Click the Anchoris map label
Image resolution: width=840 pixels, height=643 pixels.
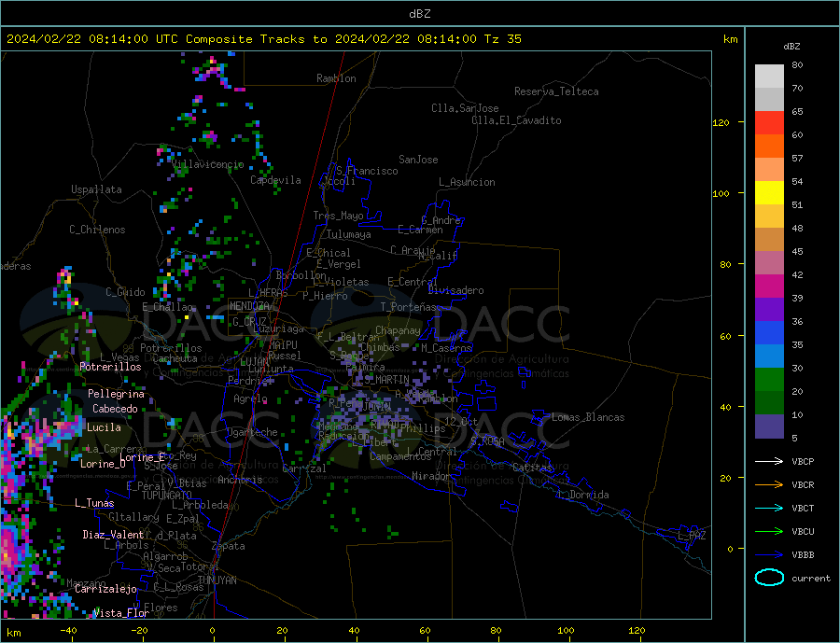point(240,480)
